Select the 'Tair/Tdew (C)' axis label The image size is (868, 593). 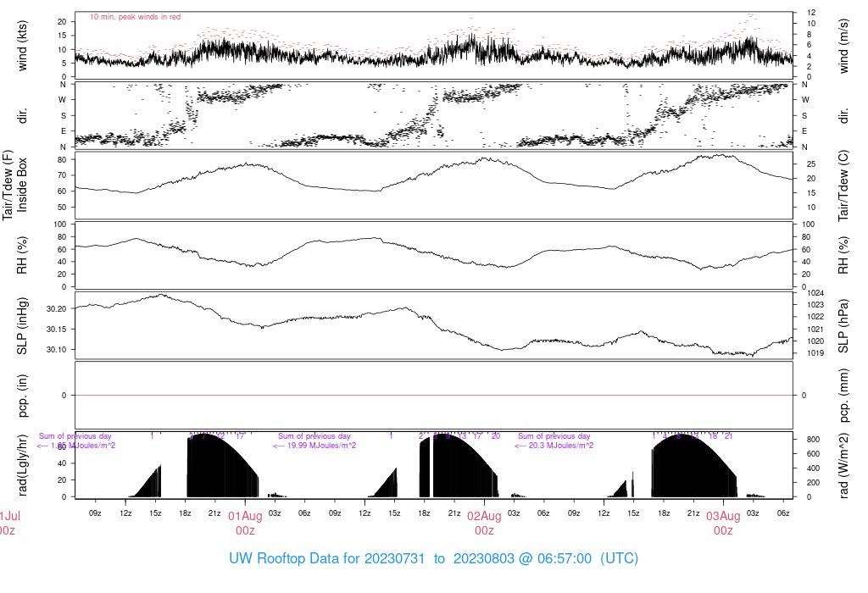[x=843, y=186]
